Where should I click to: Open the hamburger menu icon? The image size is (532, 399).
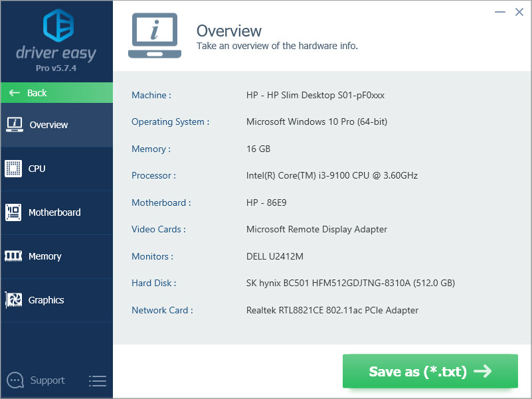pos(97,380)
